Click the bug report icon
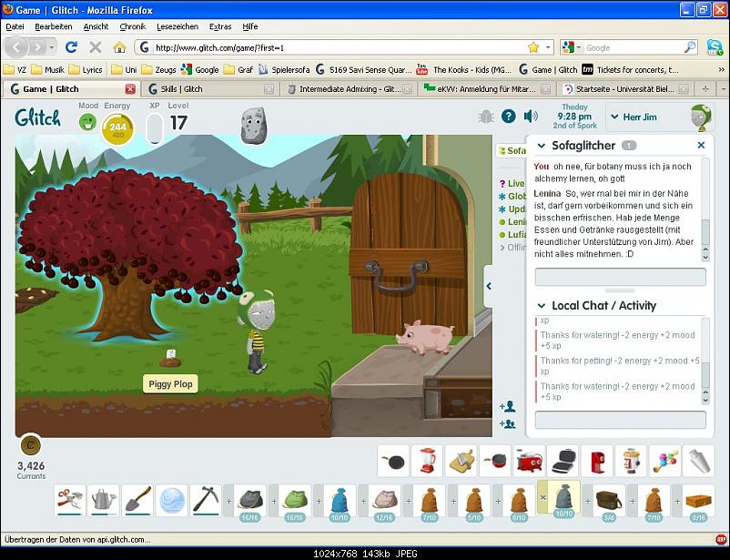The image size is (730, 560). tap(486, 117)
